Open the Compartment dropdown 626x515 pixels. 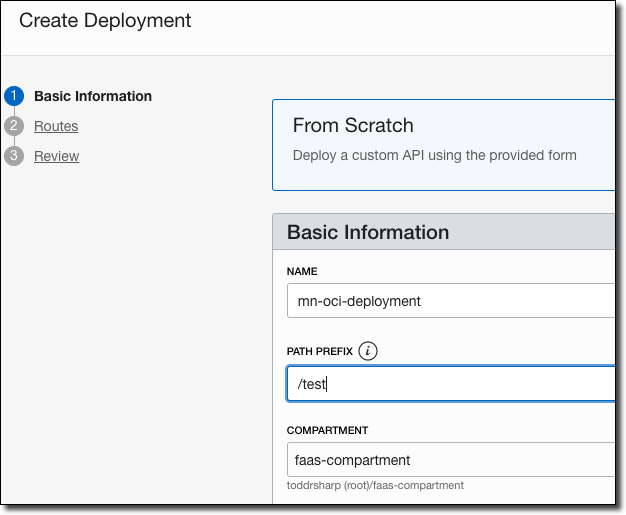450,460
